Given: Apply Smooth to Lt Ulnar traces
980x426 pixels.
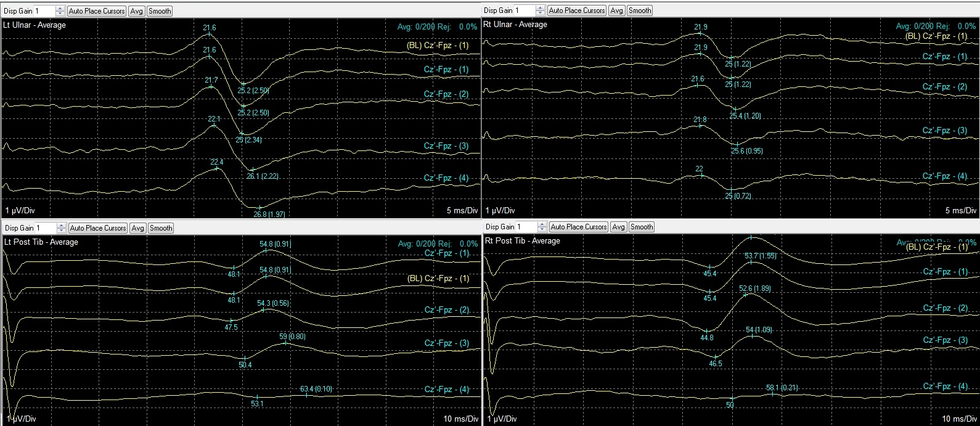Looking at the screenshot, I should (160, 11).
